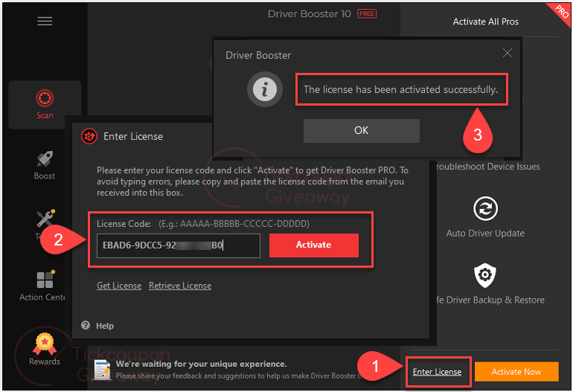Click the red Activate button
This screenshot has height=392, width=573.
tap(313, 245)
